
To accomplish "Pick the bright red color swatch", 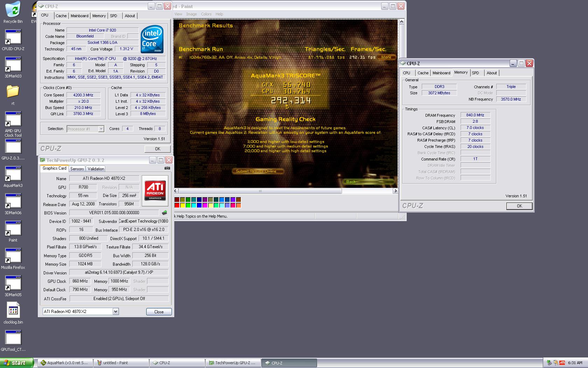I will coord(177,205).
